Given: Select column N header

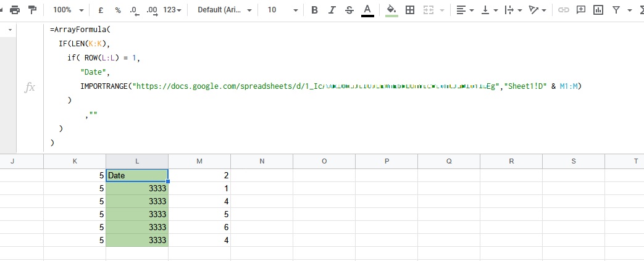Looking at the screenshot, I should pos(262,161).
